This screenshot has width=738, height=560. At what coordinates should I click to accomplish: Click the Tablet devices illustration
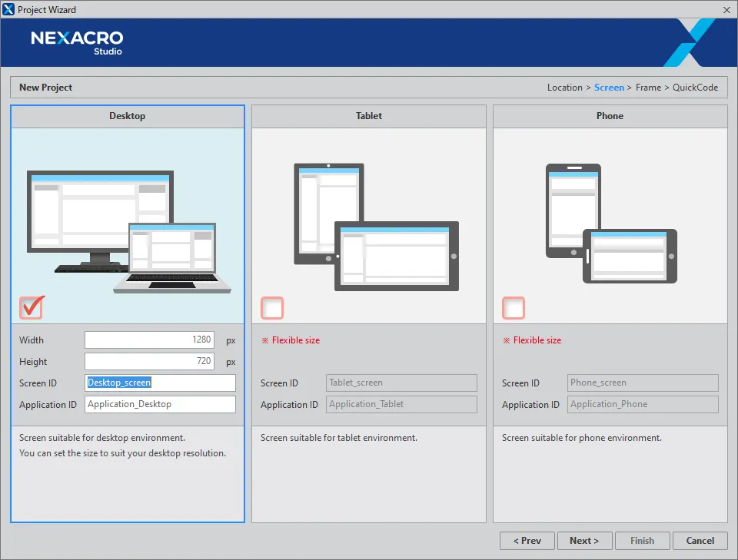[376, 227]
